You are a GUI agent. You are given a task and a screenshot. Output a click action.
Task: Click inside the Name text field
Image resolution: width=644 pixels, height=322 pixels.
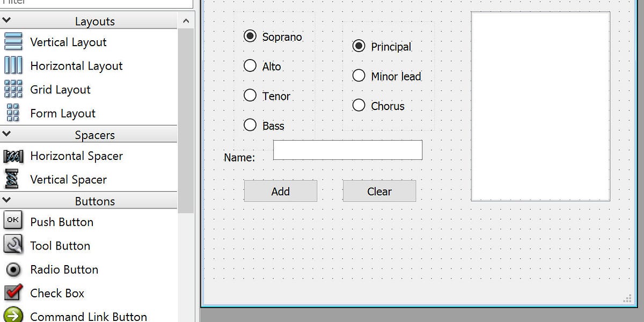click(x=347, y=150)
